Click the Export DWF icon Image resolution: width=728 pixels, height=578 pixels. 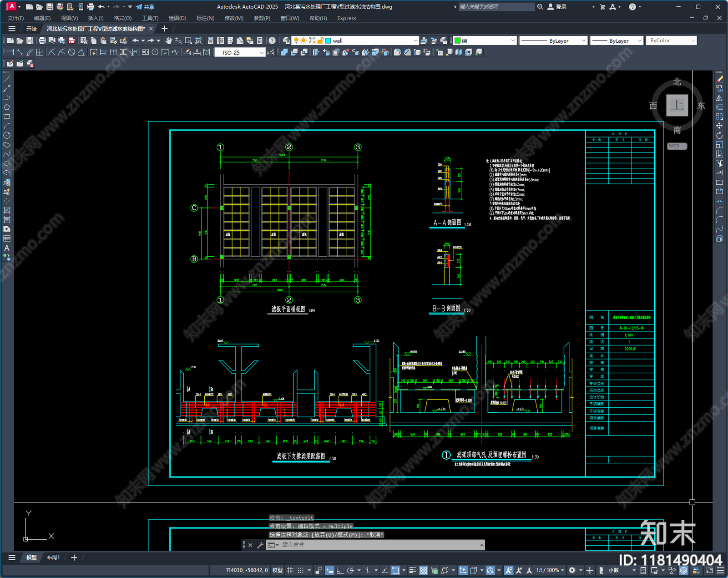(x=71, y=41)
